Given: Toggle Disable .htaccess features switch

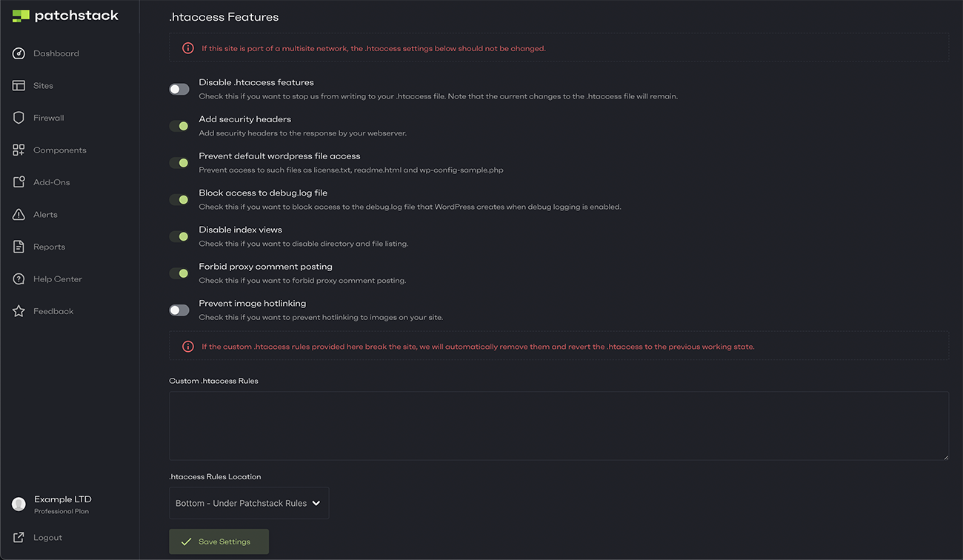Looking at the screenshot, I should pyautogui.click(x=179, y=89).
